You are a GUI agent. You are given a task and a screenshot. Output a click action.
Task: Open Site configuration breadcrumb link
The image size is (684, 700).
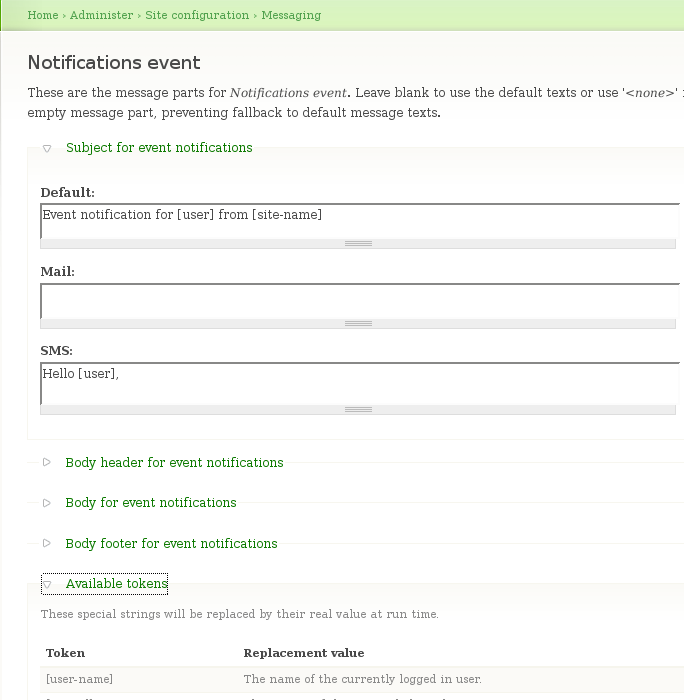[x=197, y=15]
